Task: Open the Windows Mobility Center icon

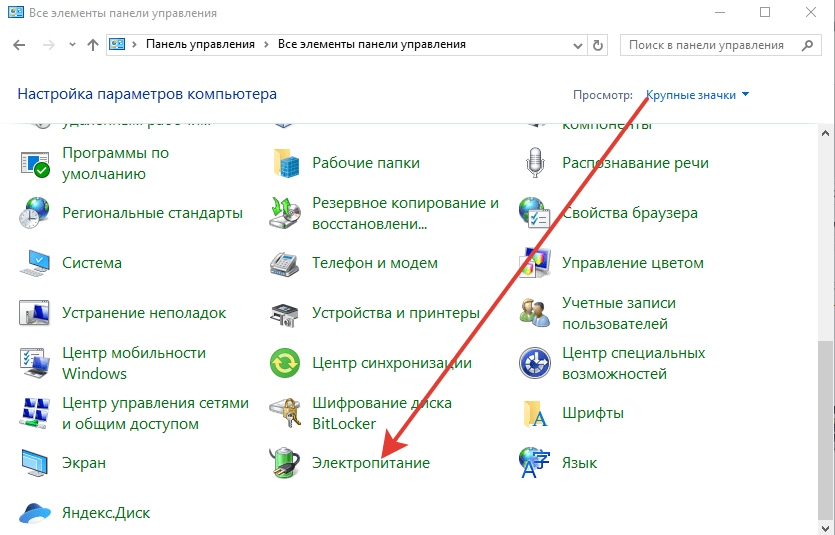Action: (35, 363)
